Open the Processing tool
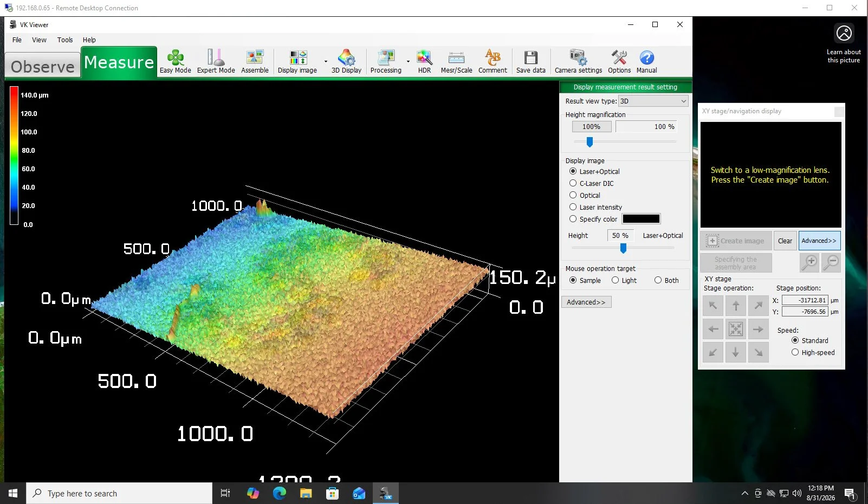868x504 pixels. pyautogui.click(x=386, y=62)
